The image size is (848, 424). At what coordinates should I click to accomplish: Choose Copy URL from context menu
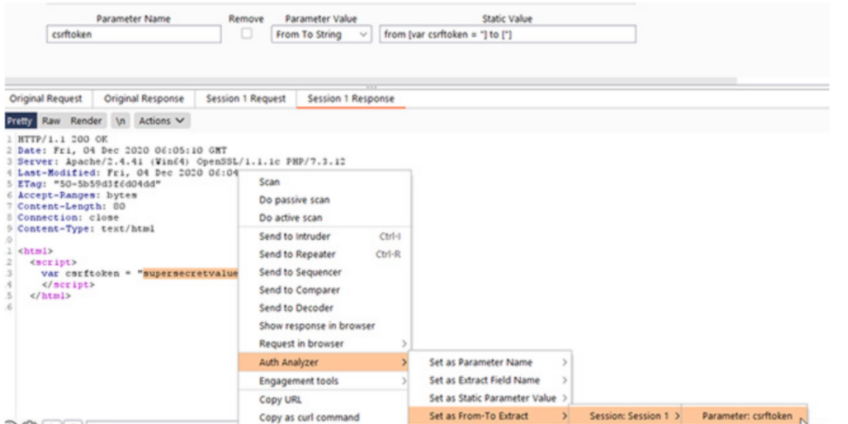click(324, 400)
